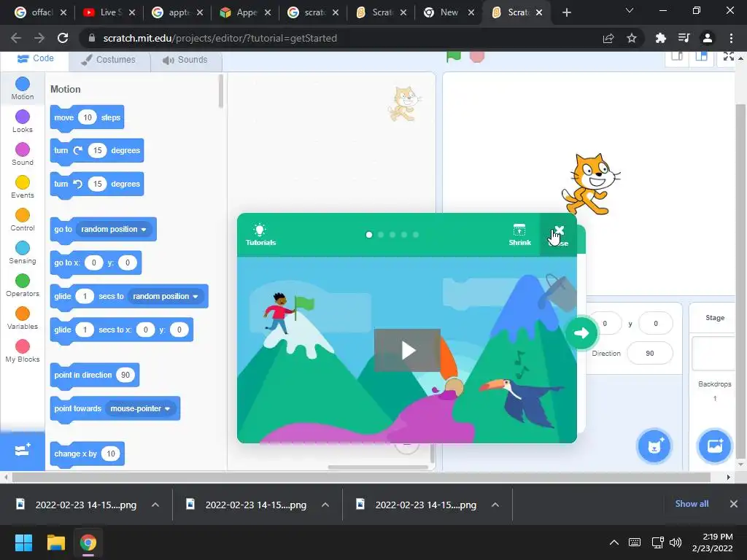Click the turn counterclockwise 15 degrees block

pos(97,184)
